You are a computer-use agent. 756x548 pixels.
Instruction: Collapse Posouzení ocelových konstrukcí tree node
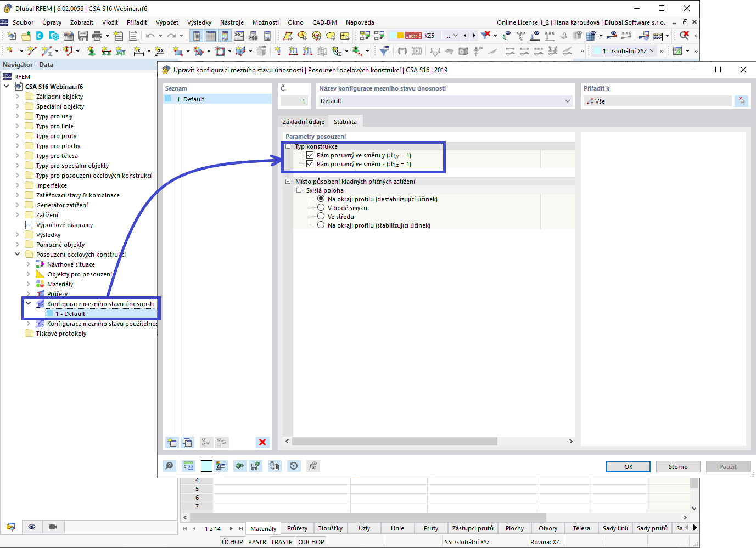coord(17,255)
